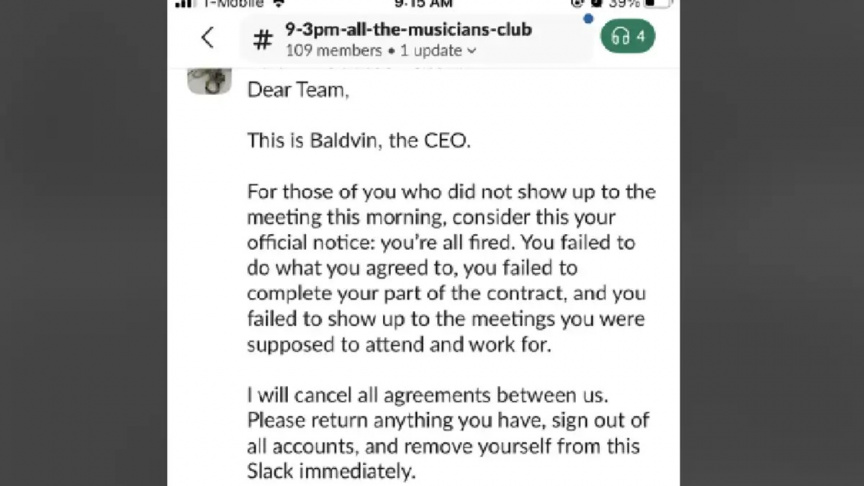Click the blue notification dot
The width and height of the screenshot is (864, 486).
pos(589,18)
